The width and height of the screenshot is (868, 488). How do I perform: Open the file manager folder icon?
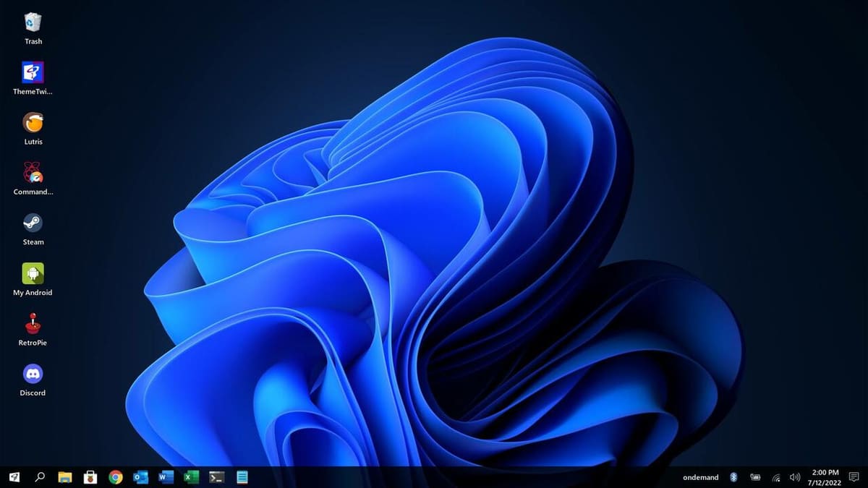pos(65,477)
